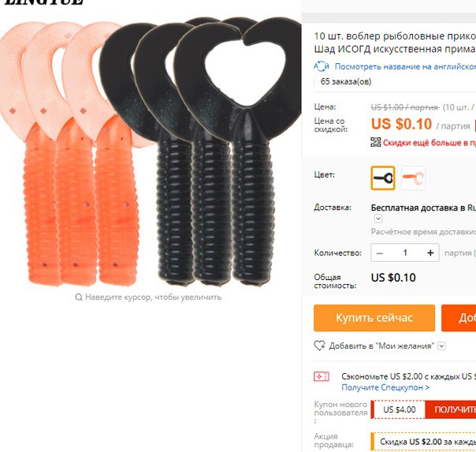This screenshot has width=476, height=452.
Task: Click the Добавить в "Мои желания" link
Action: tap(381, 346)
